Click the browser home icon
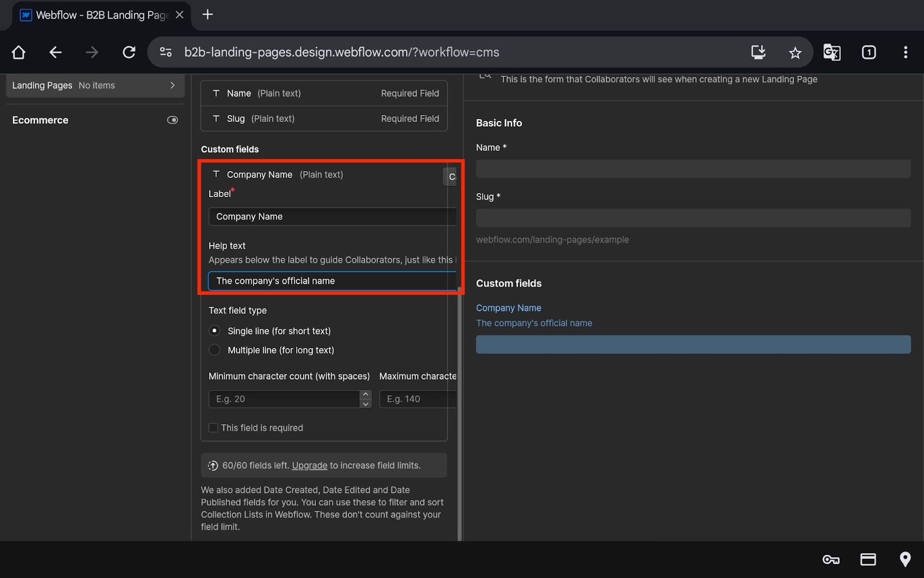Screen dimensions: 924x578 point(18,53)
